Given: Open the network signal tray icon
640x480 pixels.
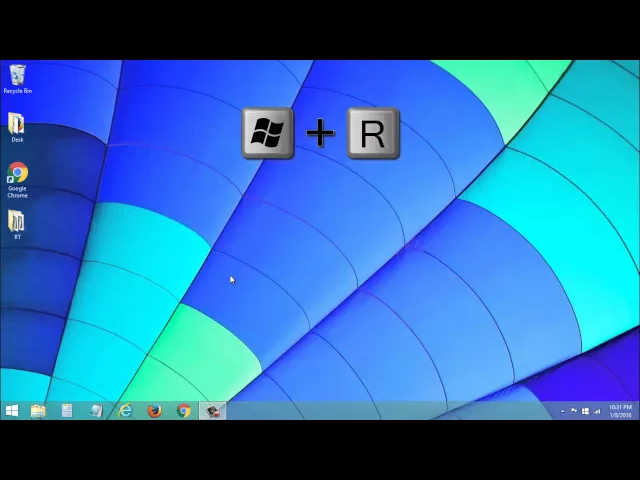Looking at the screenshot, I should [597, 410].
